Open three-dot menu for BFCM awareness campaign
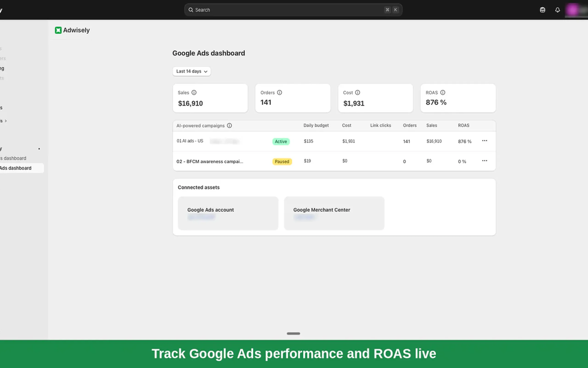Viewport: 588px width, 368px height. (484, 161)
